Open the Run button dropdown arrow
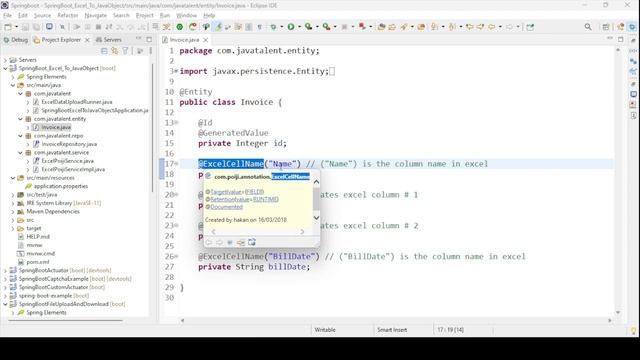 [299, 27]
